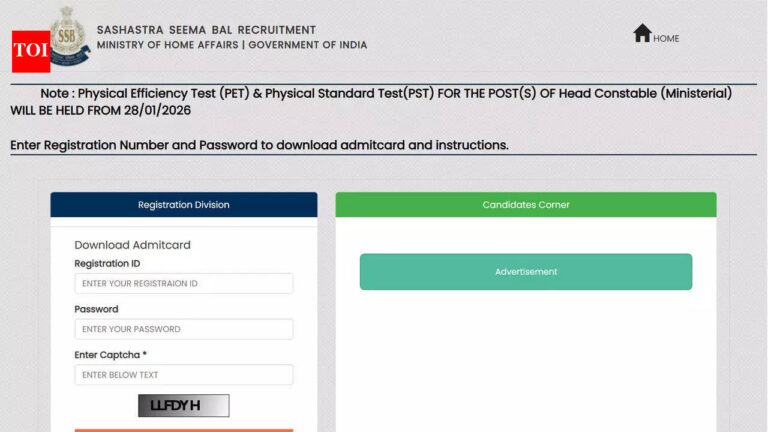The height and width of the screenshot is (432, 768).
Task: Click the red TOI logo
Action: coord(31,50)
